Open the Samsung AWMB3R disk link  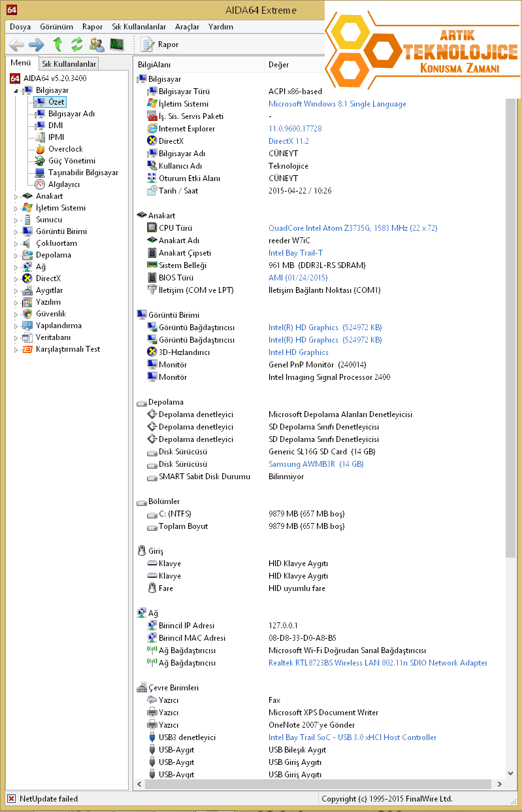click(x=316, y=464)
